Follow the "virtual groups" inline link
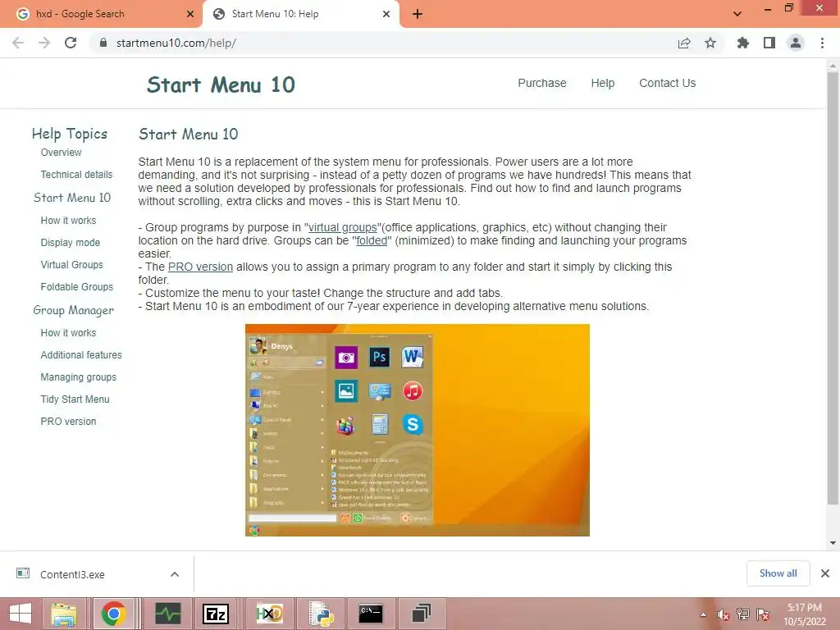Screen dimensions: 840x630 (343, 228)
